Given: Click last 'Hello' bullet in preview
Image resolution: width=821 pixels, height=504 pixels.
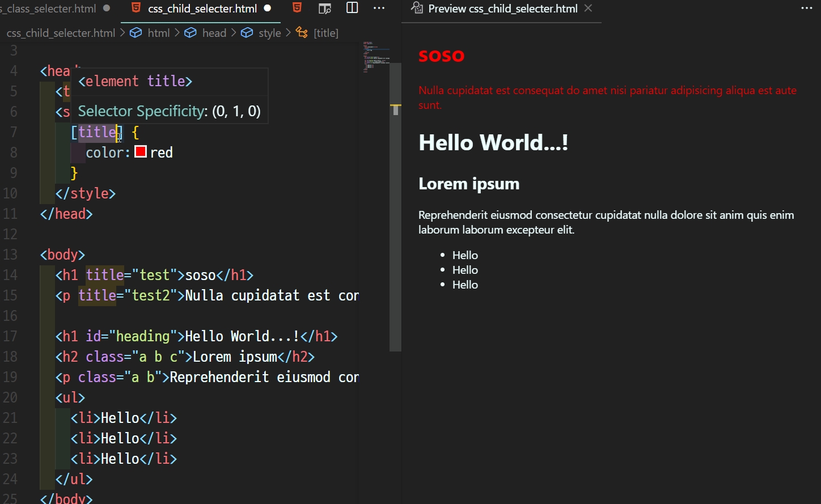Looking at the screenshot, I should pyautogui.click(x=465, y=285).
